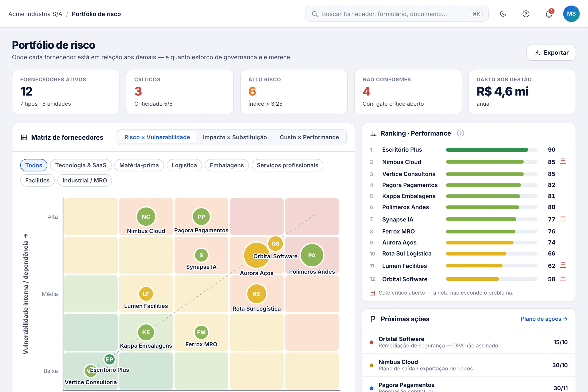Select the PA Polímeros Andes bubble
This screenshot has width=588, height=392.
coord(312,255)
